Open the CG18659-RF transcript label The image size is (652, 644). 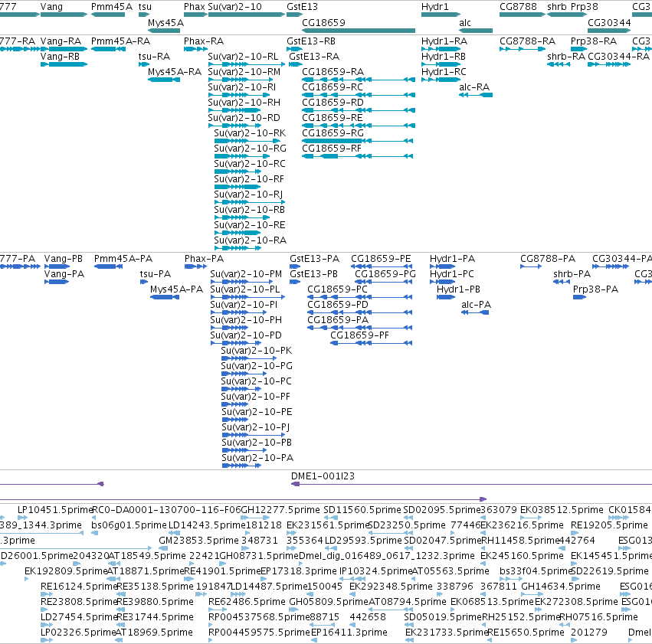pos(332,149)
